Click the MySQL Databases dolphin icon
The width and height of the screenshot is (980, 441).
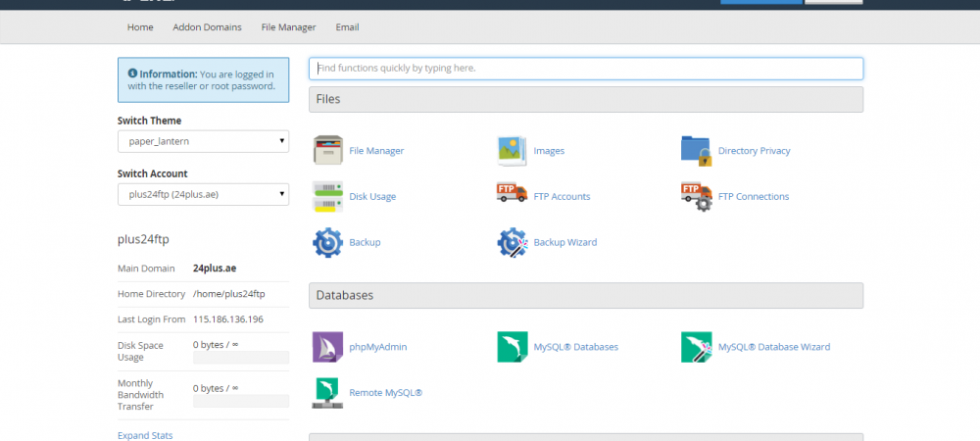tap(512, 347)
